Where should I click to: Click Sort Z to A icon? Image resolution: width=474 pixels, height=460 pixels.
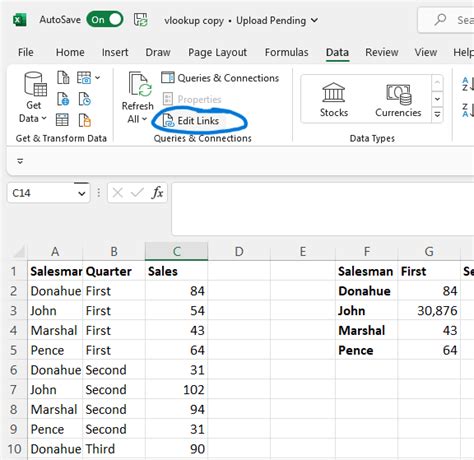coord(468,110)
